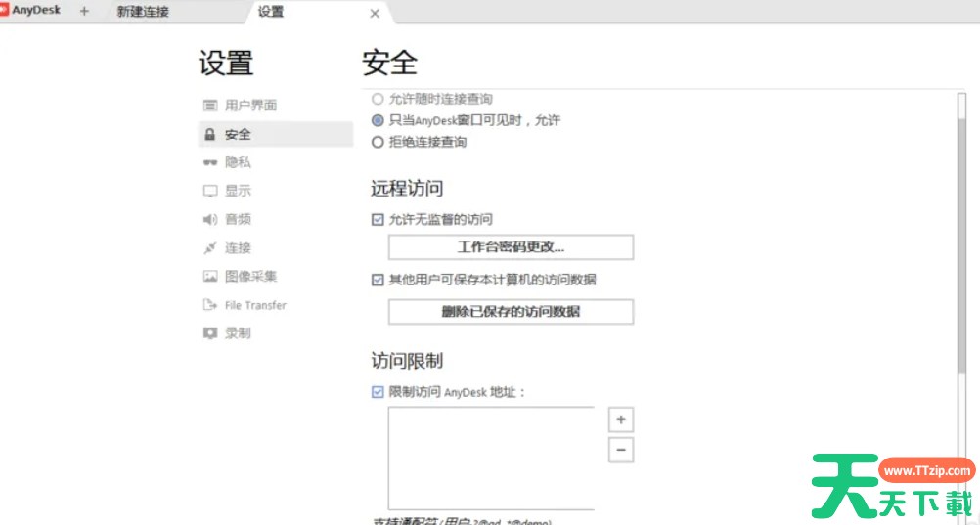980x525 pixels.
Task: Click the monitor icon next to 用户界面
Action: tap(209, 106)
